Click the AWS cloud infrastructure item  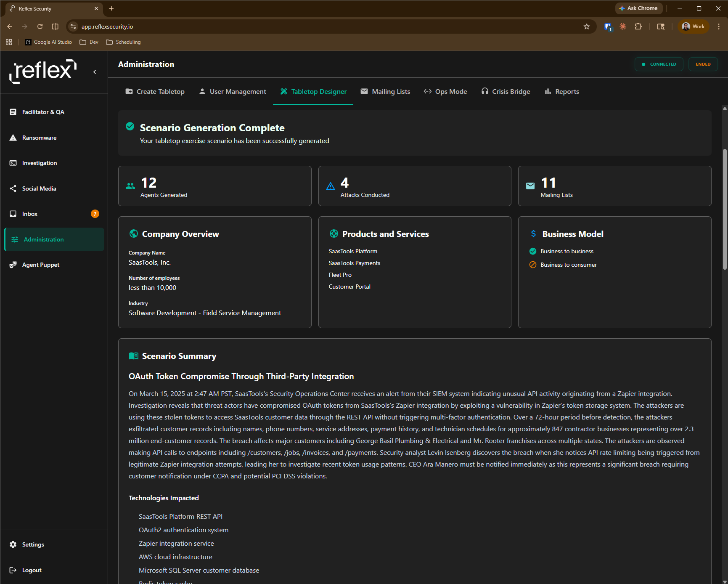175,557
